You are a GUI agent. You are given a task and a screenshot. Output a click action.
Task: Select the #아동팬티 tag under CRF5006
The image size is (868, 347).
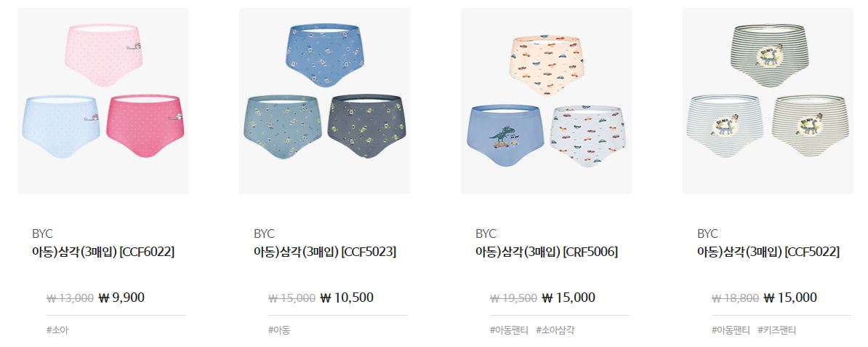coord(509,330)
